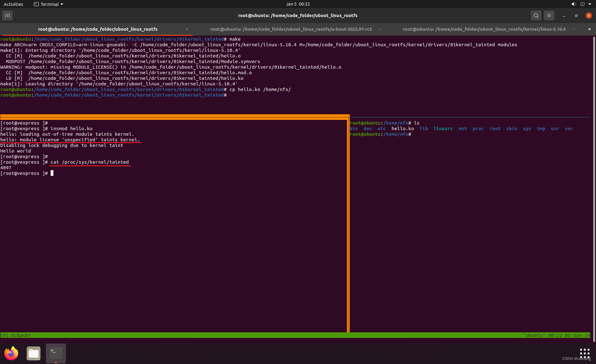The width and height of the screenshot is (596, 364).
Task: Click the tmux status "ubuntu" 00:22 05-Jan-24
Action: [556, 335]
